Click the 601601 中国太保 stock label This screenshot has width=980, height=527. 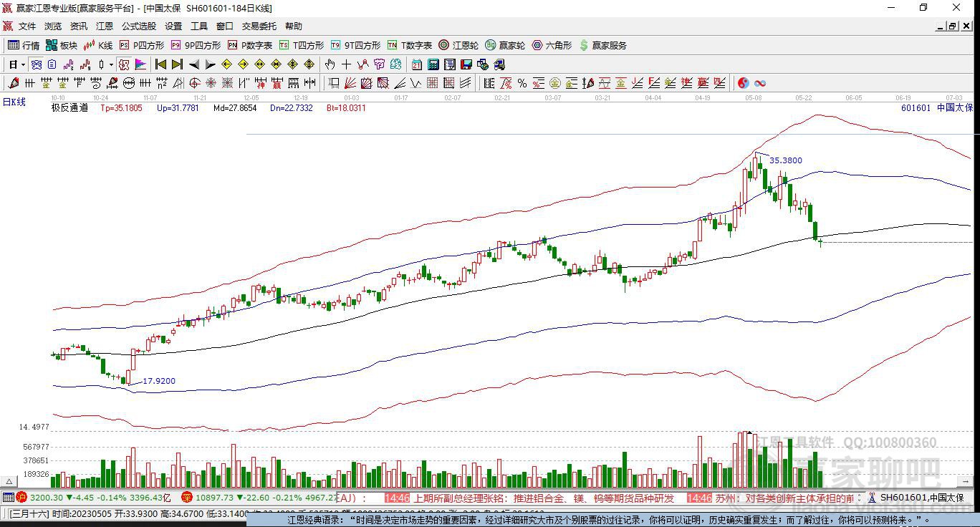point(937,108)
